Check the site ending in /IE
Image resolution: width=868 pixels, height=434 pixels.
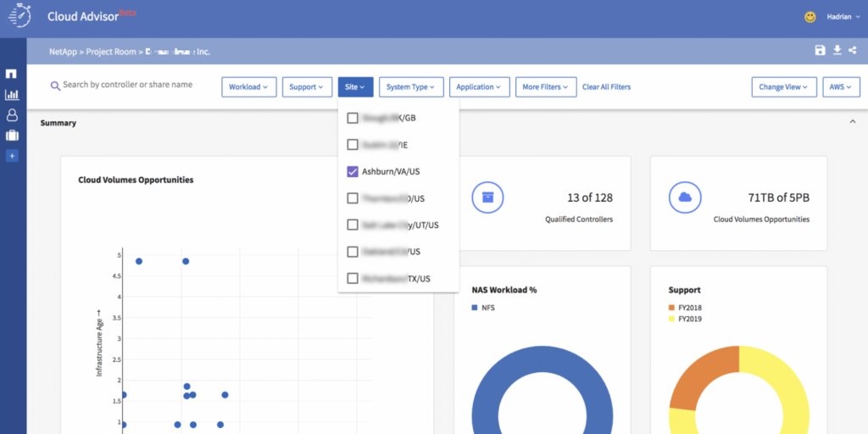click(353, 144)
